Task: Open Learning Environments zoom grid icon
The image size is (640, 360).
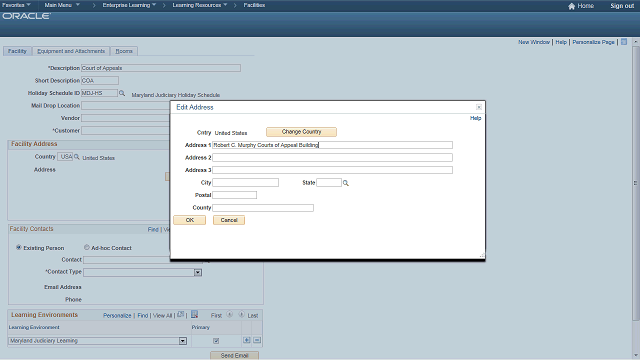Action: pos(180,315)
